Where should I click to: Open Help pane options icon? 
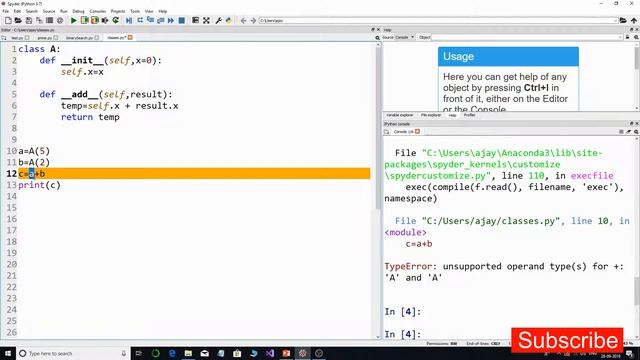(636, 37)
